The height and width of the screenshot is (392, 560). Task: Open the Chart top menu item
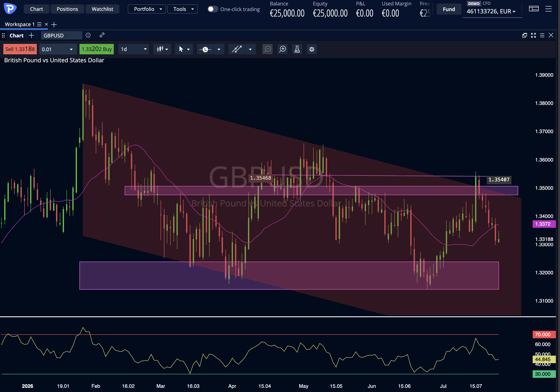[36, 9]
